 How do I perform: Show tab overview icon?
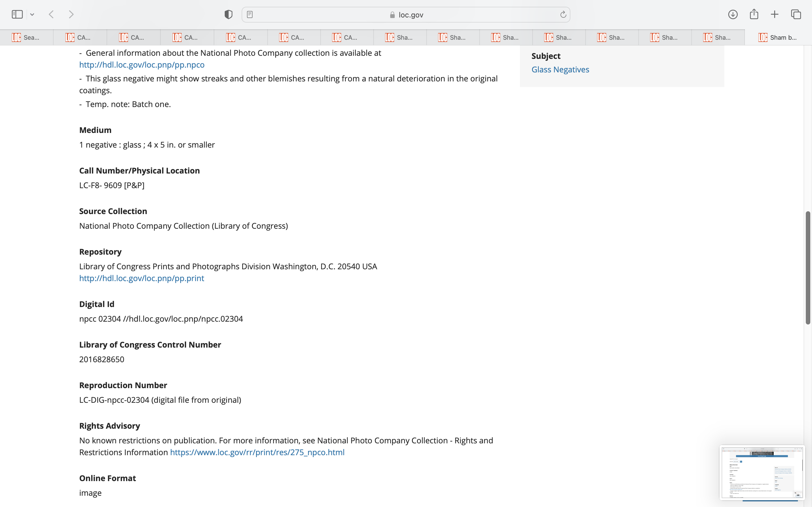(796, 14)
